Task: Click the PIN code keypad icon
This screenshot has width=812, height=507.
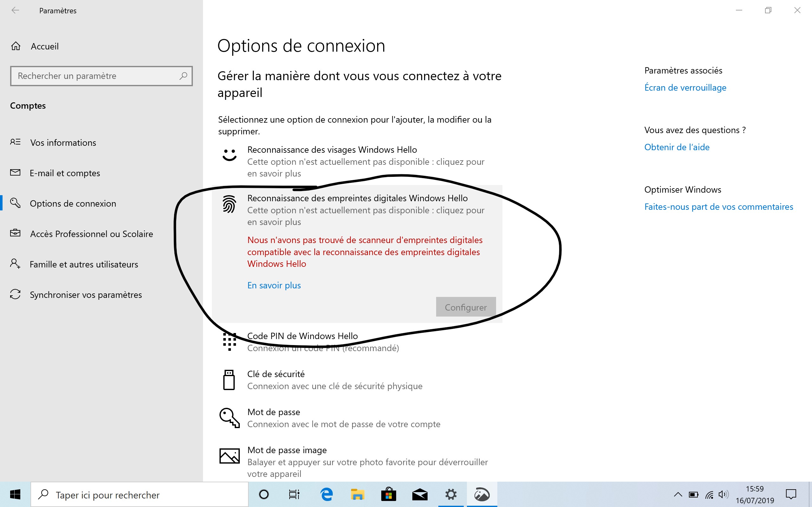Action: coord(230,342)
